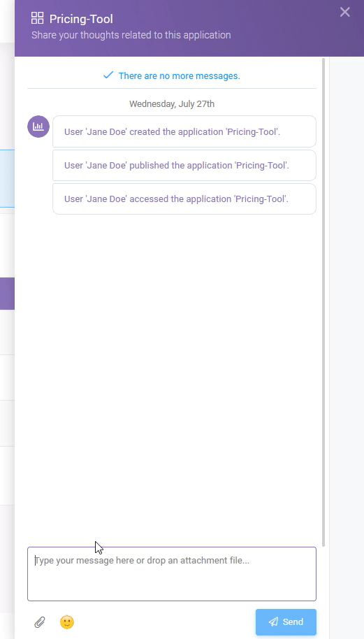Click the 'Share your thoughts' subtitle text
This screenshot has height=639, width=364.
(x=131, y=35)
